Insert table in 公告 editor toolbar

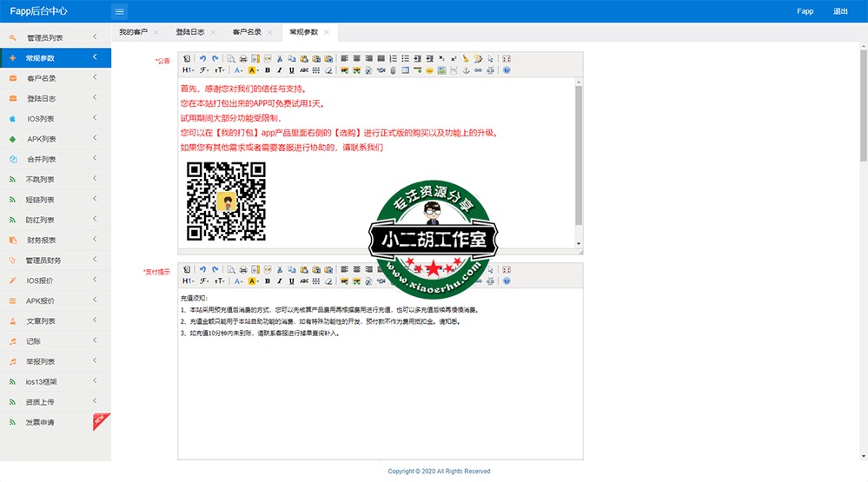point(405,70)
